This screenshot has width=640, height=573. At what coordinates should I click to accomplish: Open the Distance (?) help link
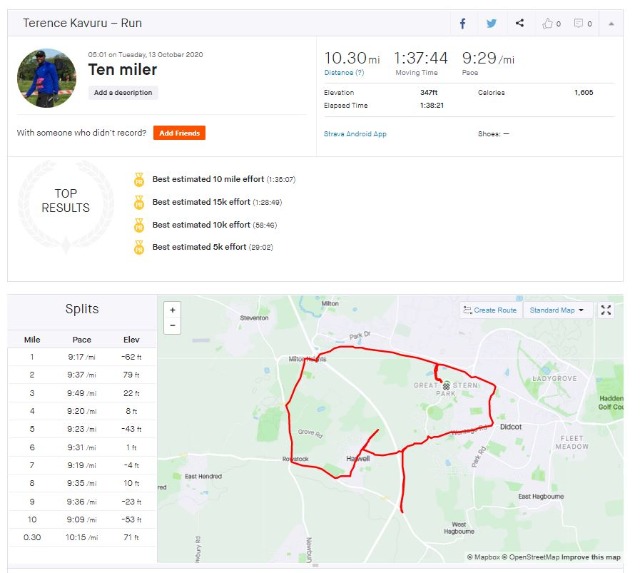tap(344, 72)
